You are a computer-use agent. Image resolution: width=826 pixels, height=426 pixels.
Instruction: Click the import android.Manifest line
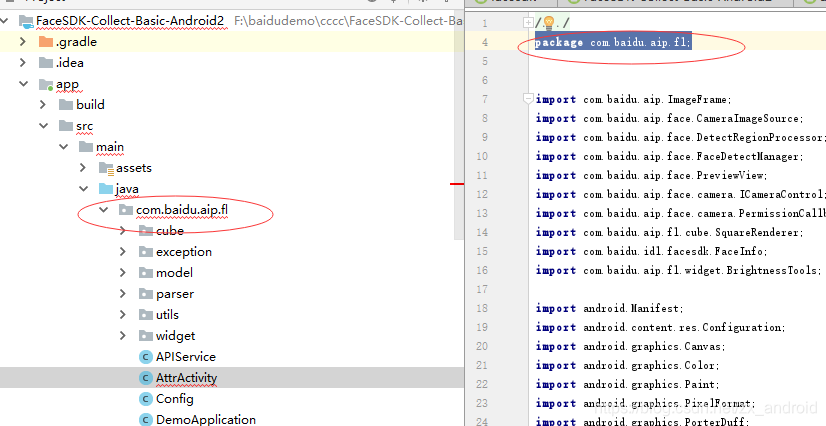pyautogui.click(x=609, y=308)
